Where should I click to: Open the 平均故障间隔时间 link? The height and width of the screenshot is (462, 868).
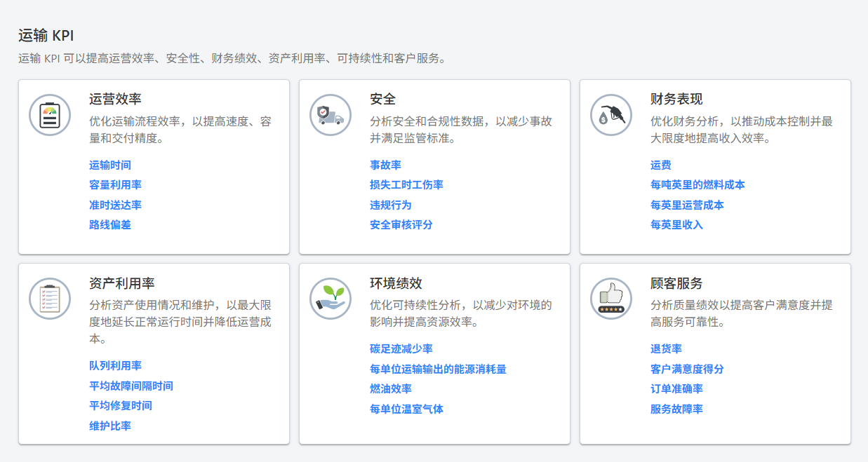click(x=130, y=385)
